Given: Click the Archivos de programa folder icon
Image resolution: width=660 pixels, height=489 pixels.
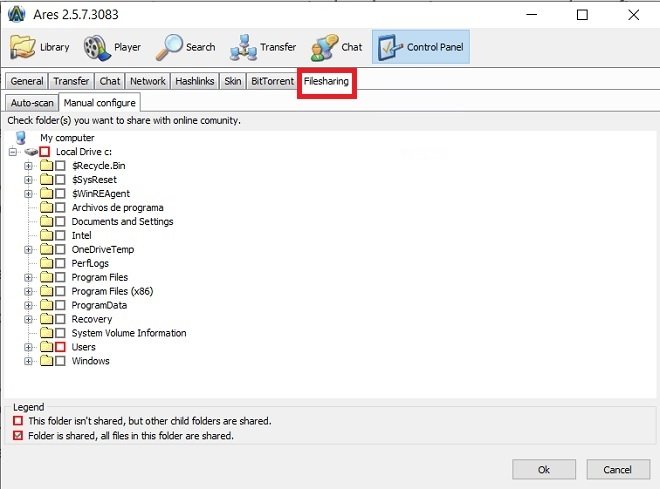Looking at the screenshot, I should pos(46,207).
